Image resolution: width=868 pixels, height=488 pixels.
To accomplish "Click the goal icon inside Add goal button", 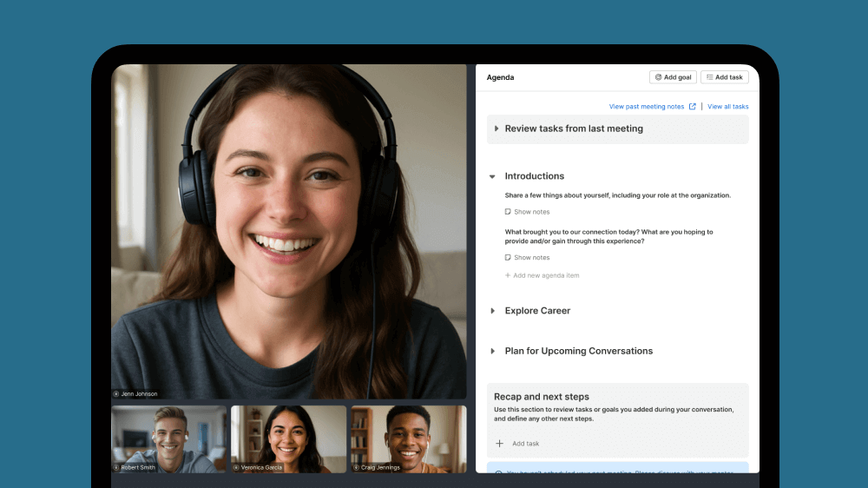I will tap(658, 77).
